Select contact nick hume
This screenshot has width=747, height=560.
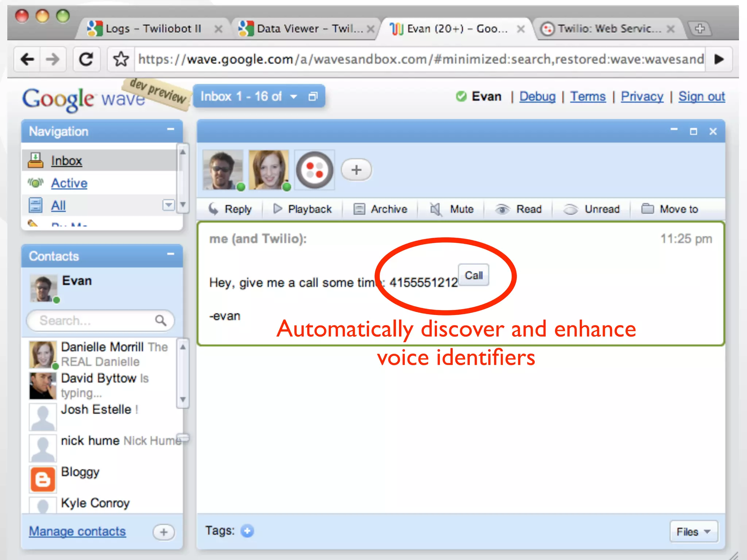pos(102,448)
